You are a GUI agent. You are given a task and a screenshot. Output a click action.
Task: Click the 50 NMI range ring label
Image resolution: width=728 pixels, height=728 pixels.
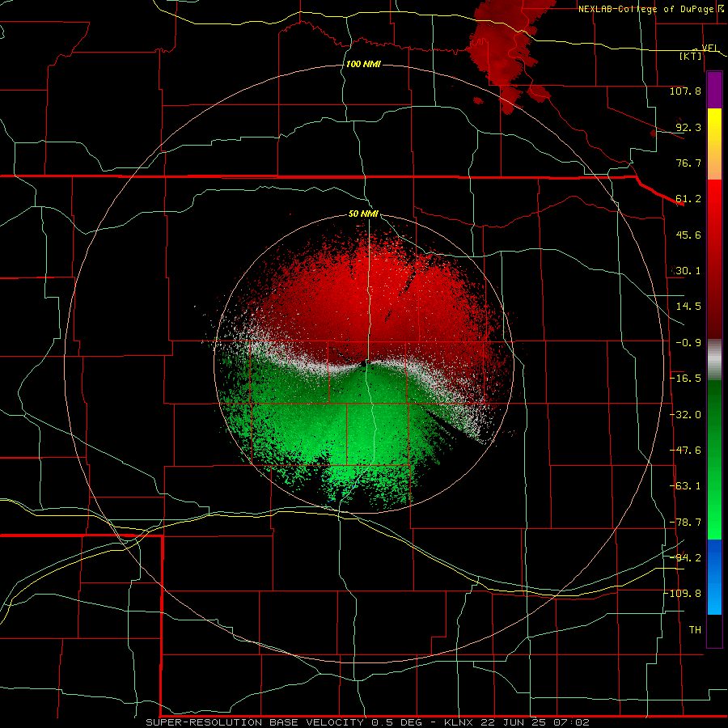pyautogui.click(x=363, y=214)
